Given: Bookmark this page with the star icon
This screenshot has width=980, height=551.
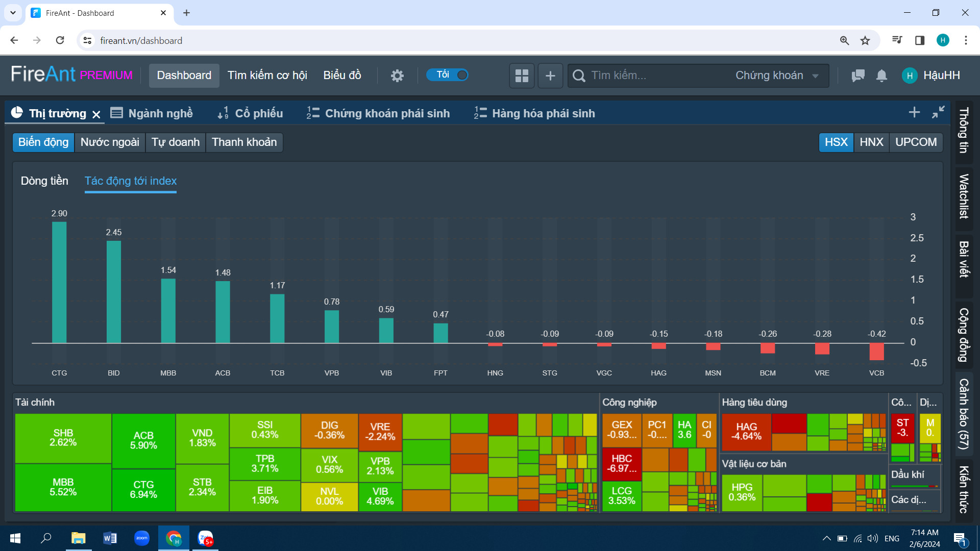Looking at the screenshot, I should pos(865,40).
